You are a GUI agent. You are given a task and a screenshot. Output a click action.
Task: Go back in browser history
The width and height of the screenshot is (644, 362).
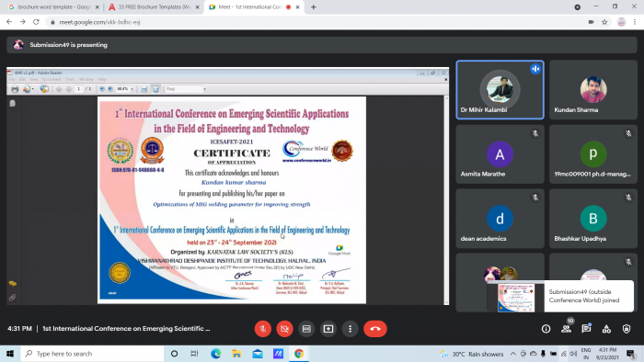tap(9, 22)
